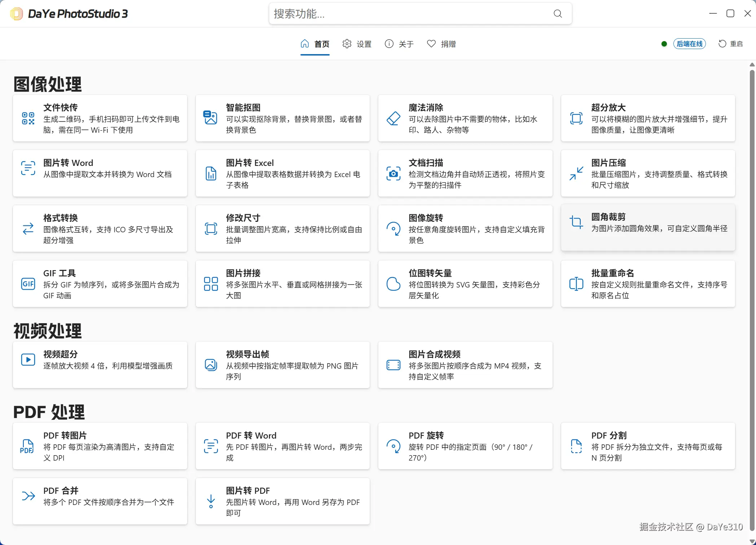Click the eraser icon of 魔法消除
This screenshot has height=545, width=756.
pyautogui.click(x=393, y=118)
